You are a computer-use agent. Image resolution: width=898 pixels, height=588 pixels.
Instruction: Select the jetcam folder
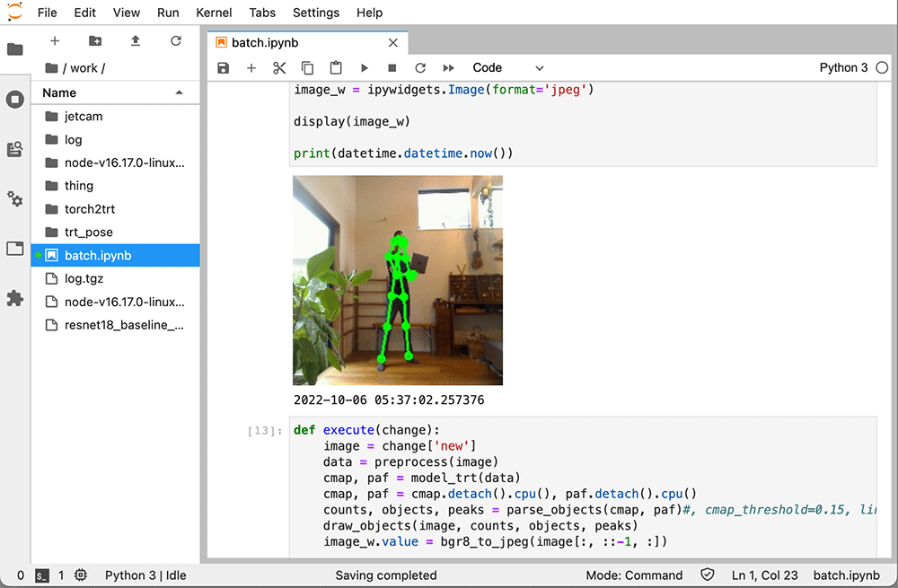[x=115, y=116]
